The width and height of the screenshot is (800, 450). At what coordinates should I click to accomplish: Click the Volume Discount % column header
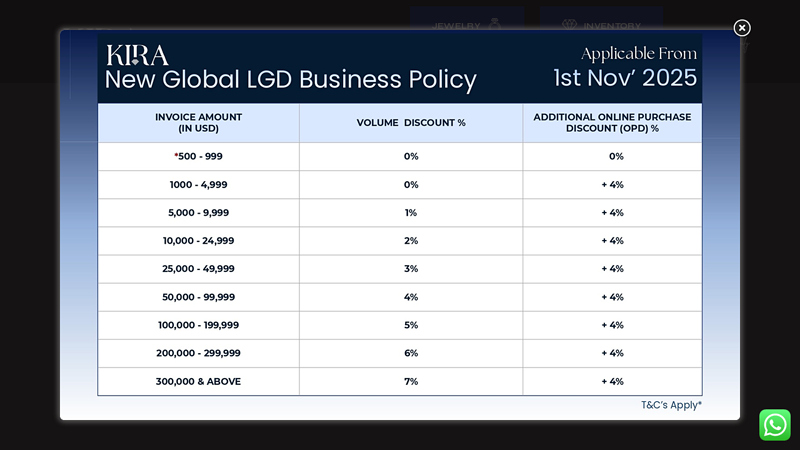coord(411,123)
